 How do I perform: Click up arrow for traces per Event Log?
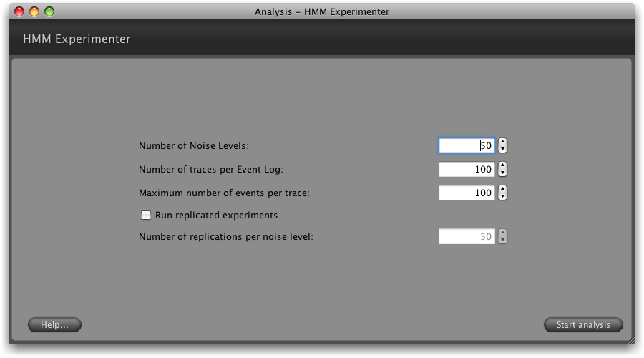(502, 165)
